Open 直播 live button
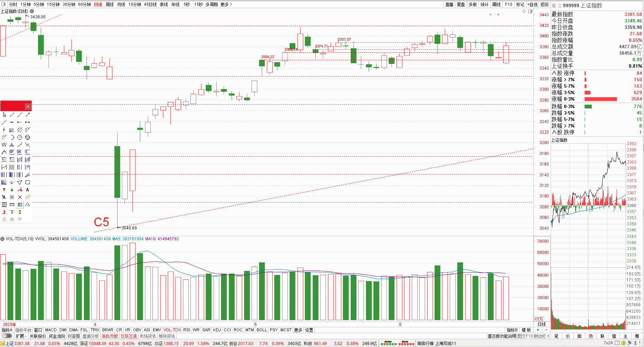The width and height of the screenshot is (644, 347). pyautogui.click(x=449, y=4)
